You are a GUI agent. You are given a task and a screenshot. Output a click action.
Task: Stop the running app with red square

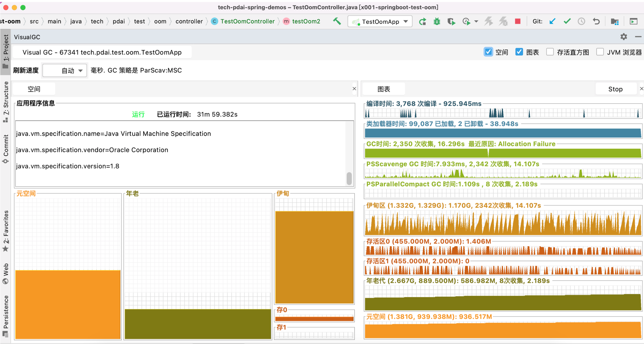(x=517, y=21)
